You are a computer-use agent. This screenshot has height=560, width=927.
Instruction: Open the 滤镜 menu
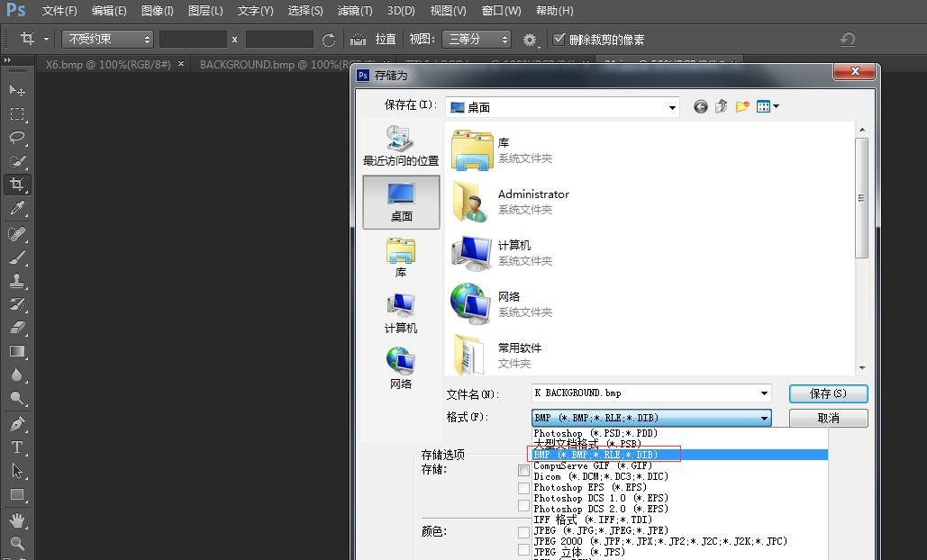[354, 10]
